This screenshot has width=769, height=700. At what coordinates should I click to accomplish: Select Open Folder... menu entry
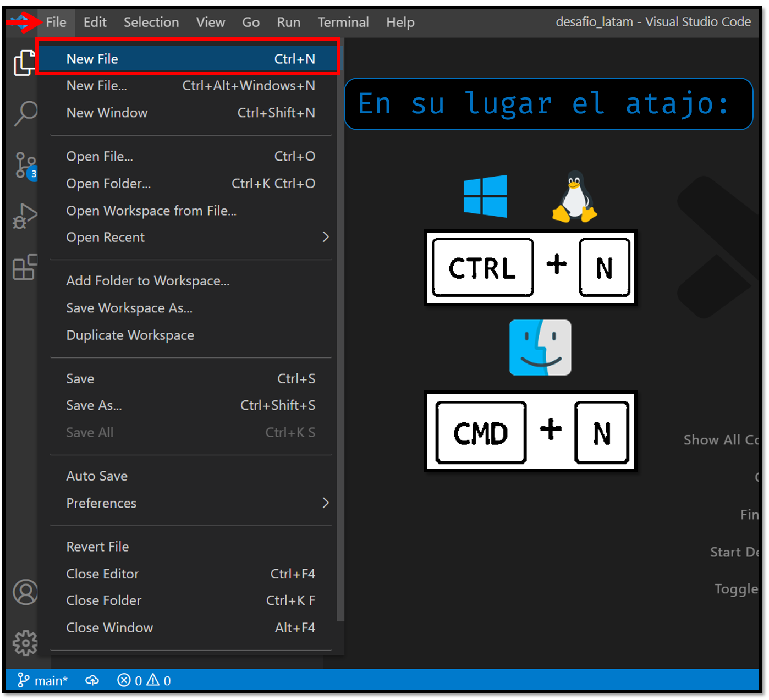pos(191,183)
